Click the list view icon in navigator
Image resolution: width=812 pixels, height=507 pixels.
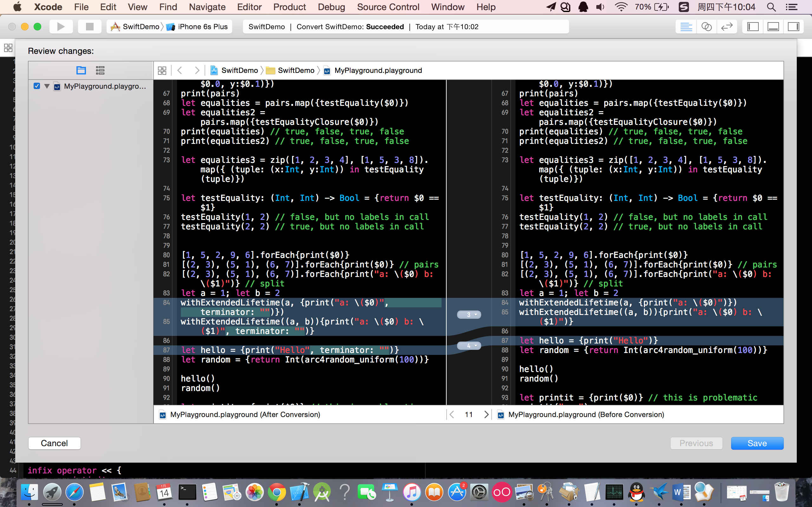click(99, 70)
